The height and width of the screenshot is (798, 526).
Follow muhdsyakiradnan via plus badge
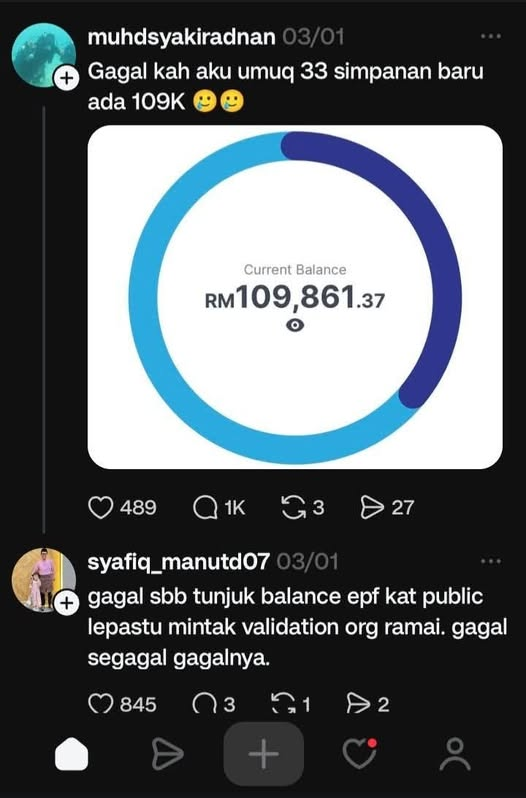67,78
